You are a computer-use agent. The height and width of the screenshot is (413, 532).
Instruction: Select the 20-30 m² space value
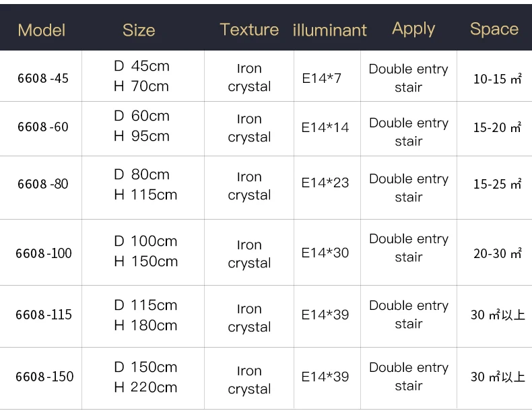coord(497,253)
